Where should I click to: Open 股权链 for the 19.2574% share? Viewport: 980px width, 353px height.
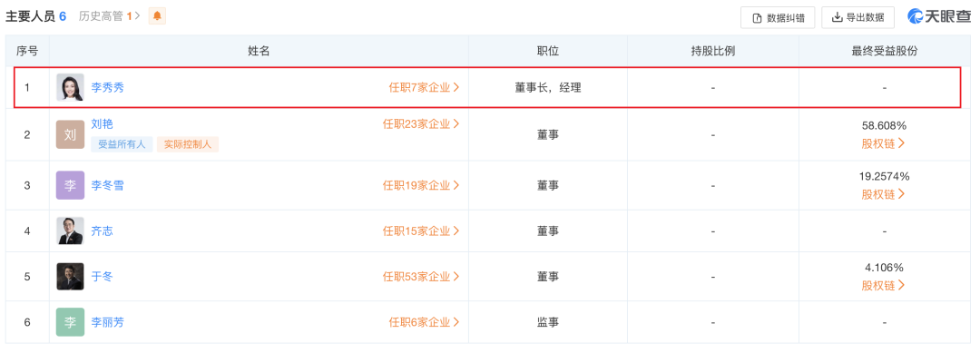click(x=883, y=194)
